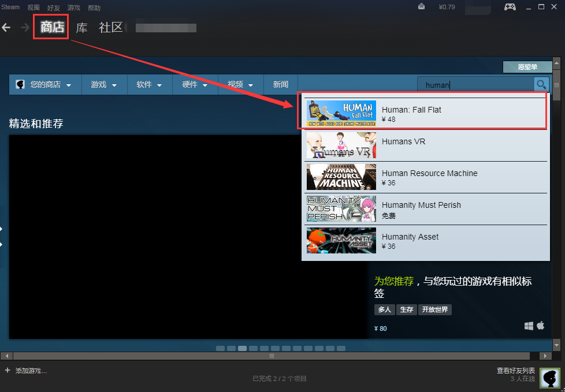Viewport: 565px width, 392px height.
Task: Select the 开放世界 tag
Action: 435,309
